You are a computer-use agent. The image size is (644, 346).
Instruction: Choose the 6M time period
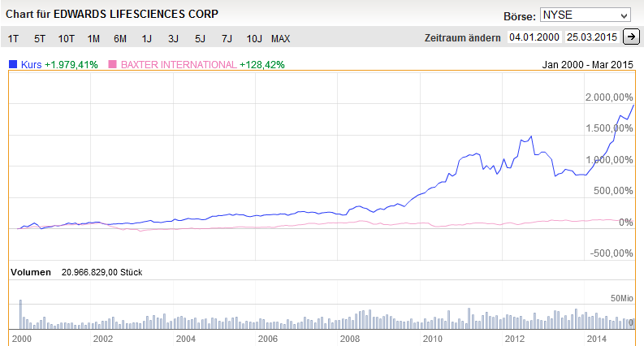coord(120,38)
